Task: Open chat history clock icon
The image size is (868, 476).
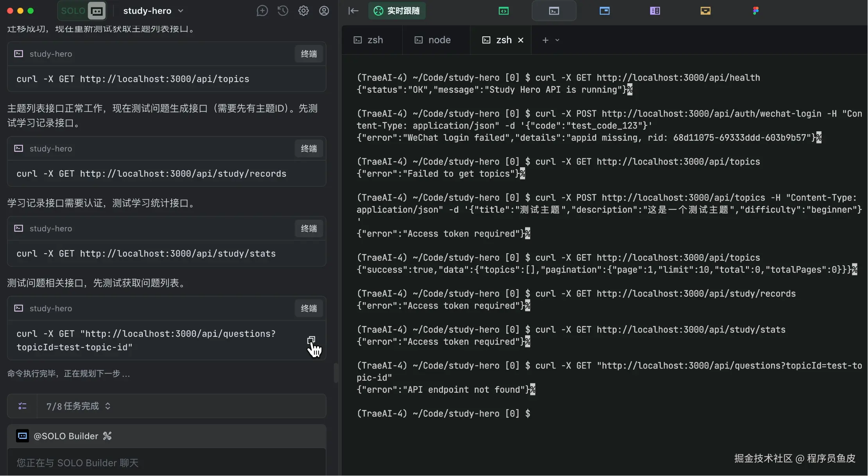Action: [x=283, y=11]
